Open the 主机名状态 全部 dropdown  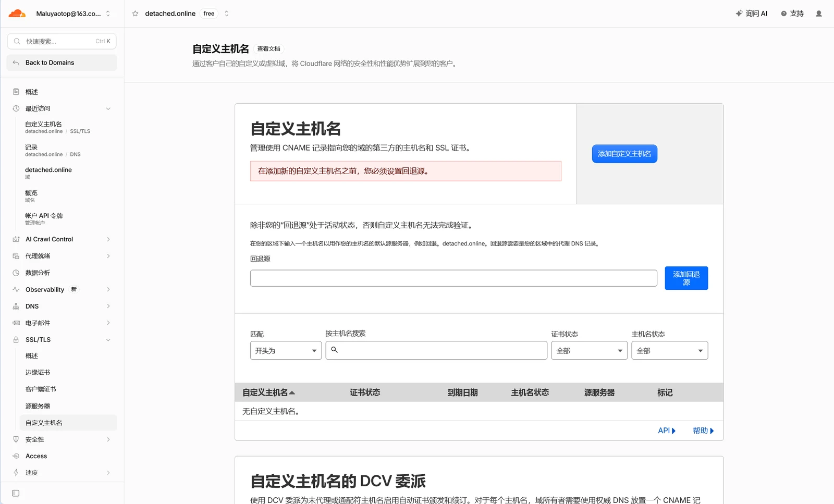669,350
